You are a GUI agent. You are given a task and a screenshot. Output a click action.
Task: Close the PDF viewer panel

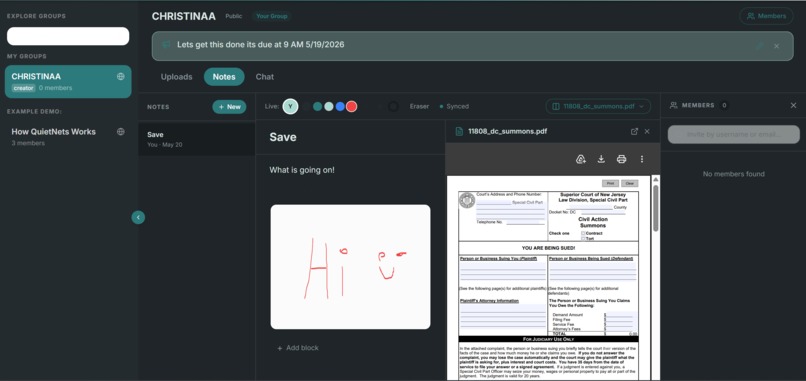click(x=647, y=132)
